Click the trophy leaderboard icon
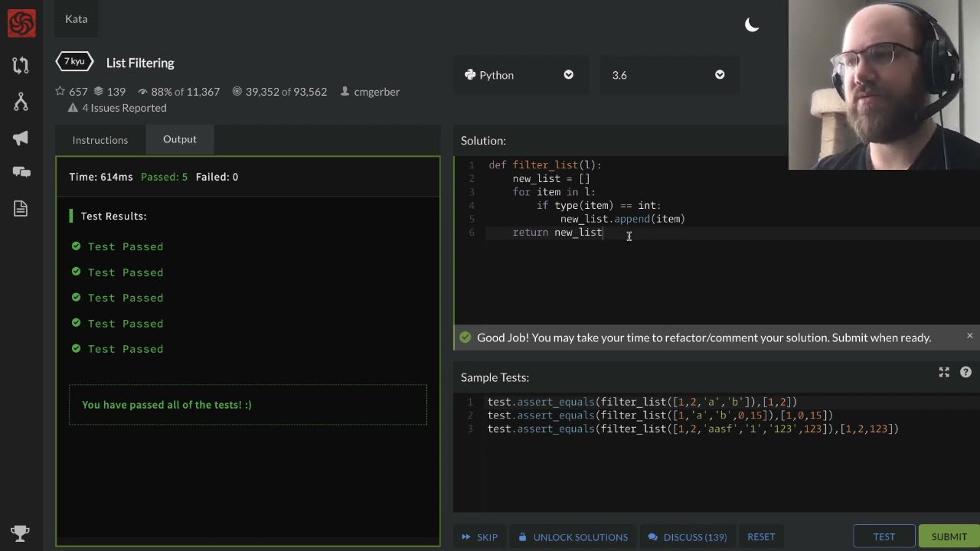This screenshot has height=551, width=980. tap(21, 533)
